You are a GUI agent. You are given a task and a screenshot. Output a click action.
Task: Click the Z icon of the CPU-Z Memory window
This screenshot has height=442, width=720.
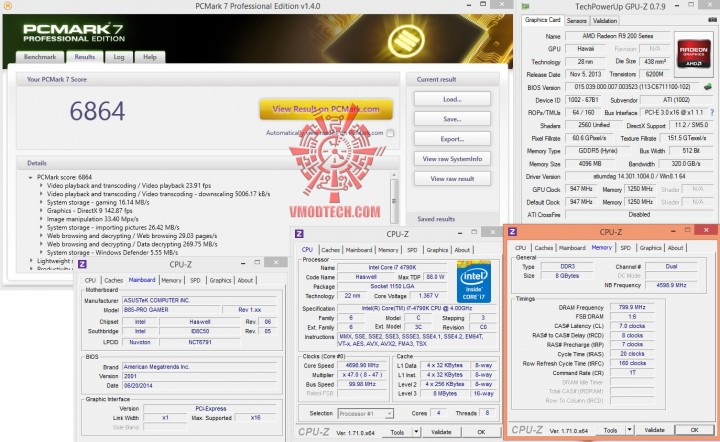point(512,232)
